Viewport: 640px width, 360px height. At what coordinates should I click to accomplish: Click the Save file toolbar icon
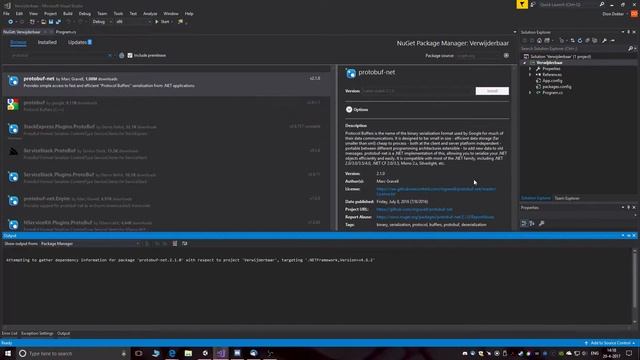click(51, 22)
